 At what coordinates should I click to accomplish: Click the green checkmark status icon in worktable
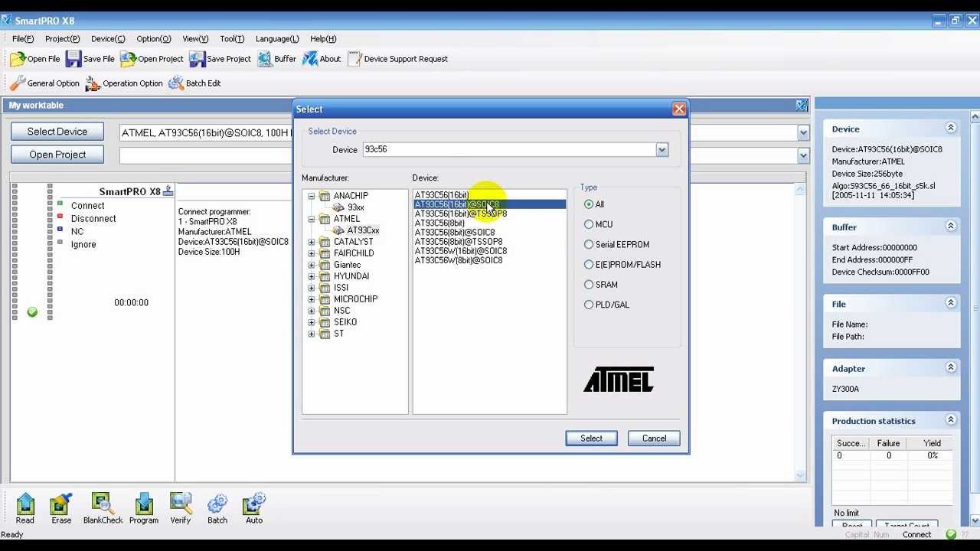click(x=32, y=311)
